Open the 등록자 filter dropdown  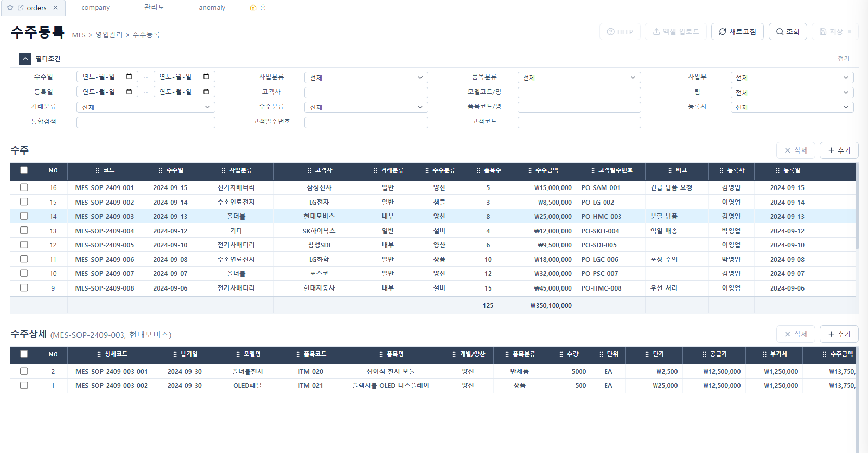tap(792, 107)
